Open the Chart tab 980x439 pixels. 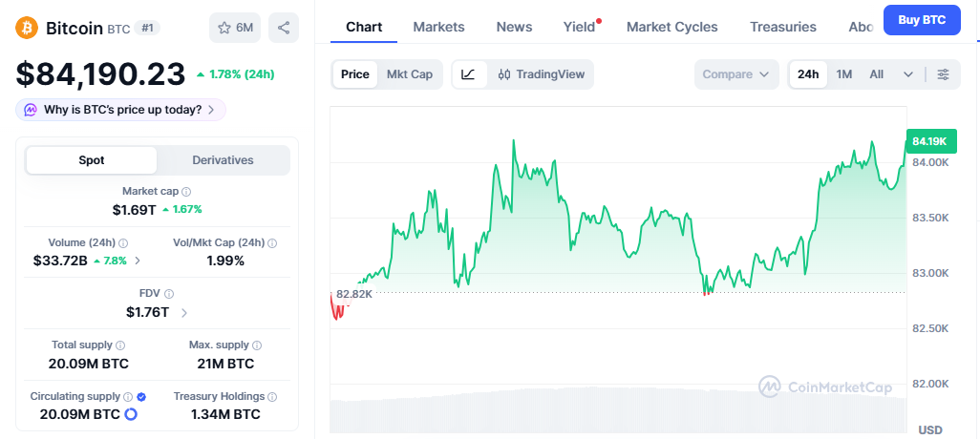pyautogui.click(x=364, y=27)
